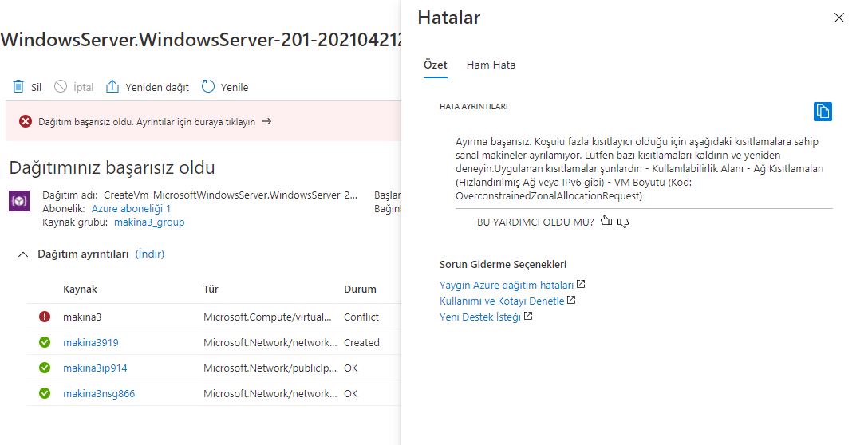Click the Microsoft.Network/publicIp... type cell
This screenshot has width=868, height=445.
pyautogui.click(x=270, y=368)
